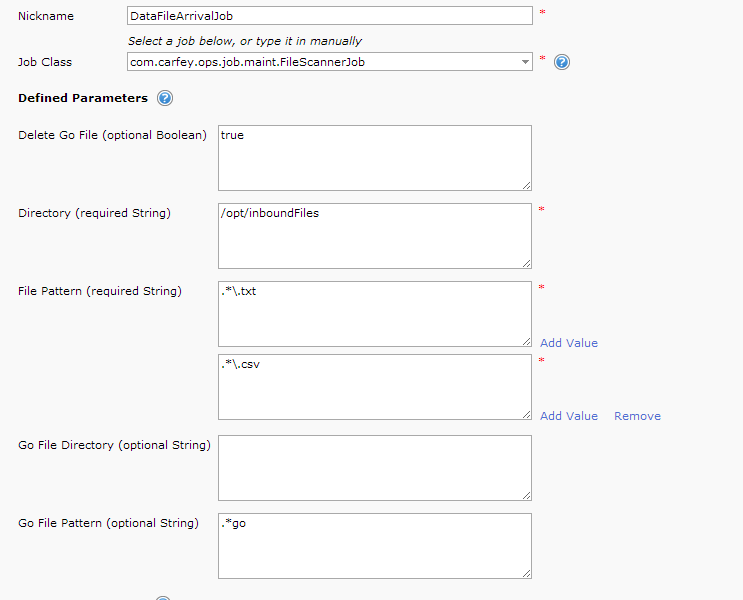Click the resize grip of the Directory box
Screen dimensions: 743x600
525,262
